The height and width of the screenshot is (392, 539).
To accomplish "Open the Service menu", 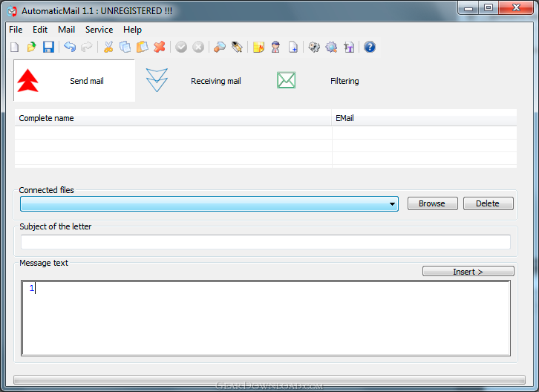I will point(99,30).
